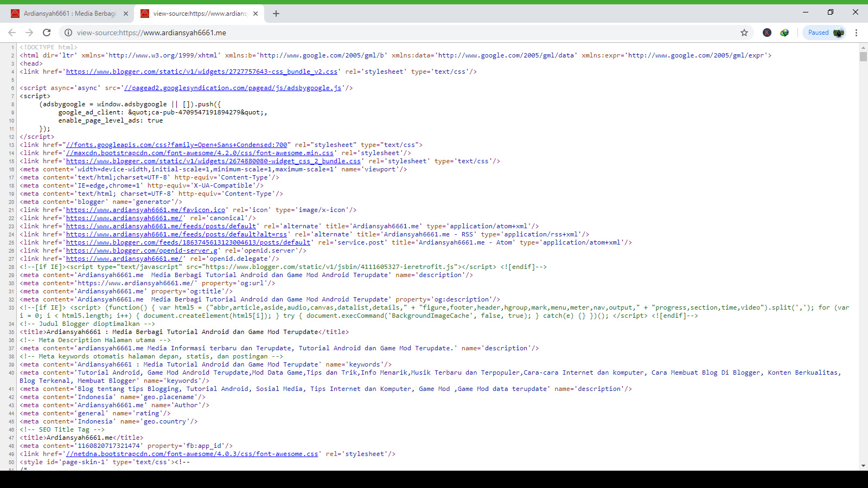Open blogger feeds 1863745613123004613 posts link

188,242
